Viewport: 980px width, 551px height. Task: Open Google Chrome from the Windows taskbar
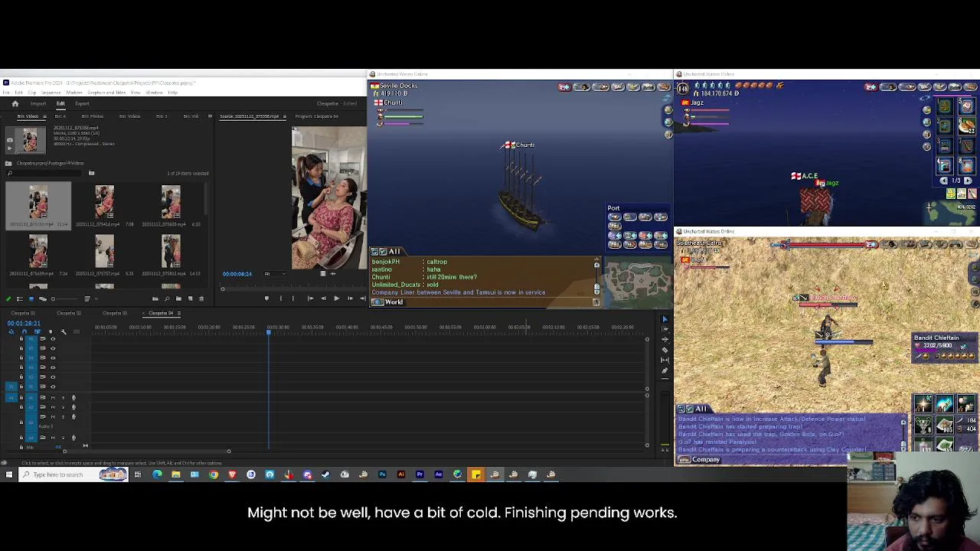[214, 474]
